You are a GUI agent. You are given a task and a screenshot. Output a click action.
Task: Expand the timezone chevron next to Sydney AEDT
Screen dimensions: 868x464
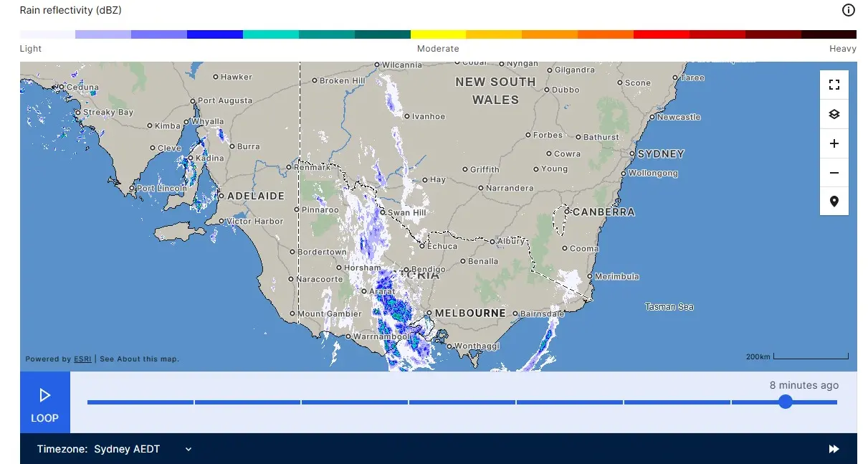coord(188,449)
